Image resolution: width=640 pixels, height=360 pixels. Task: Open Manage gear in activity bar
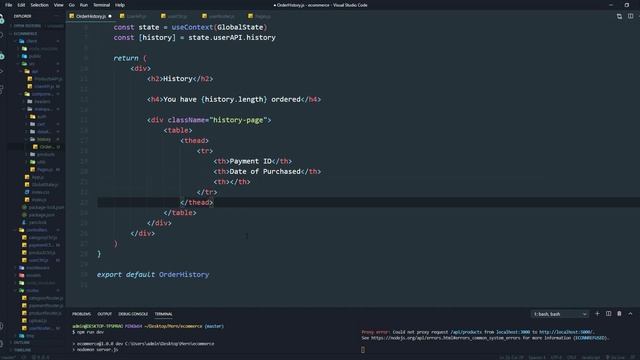click(2, 344)
